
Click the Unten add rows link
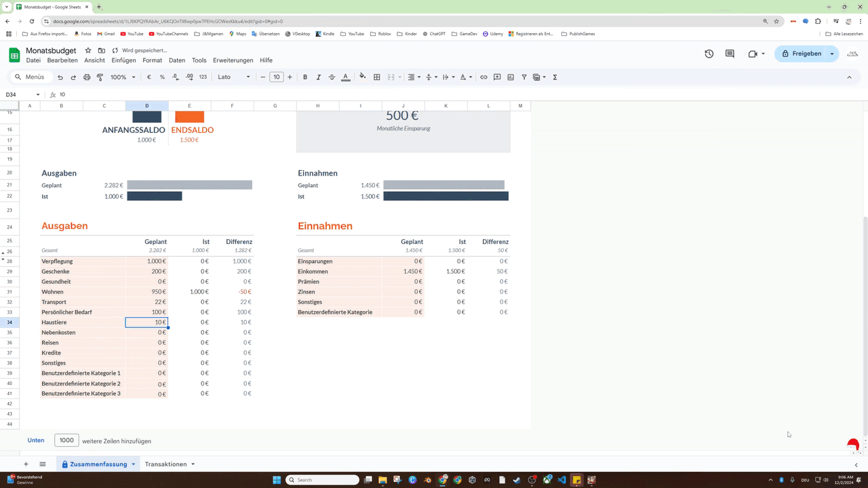[x=36, y=441]
